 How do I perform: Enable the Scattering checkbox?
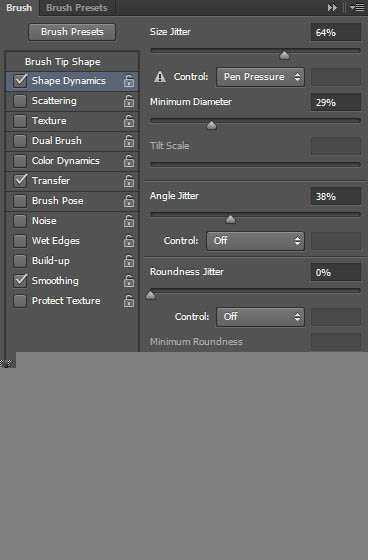[x=20, y=101]
